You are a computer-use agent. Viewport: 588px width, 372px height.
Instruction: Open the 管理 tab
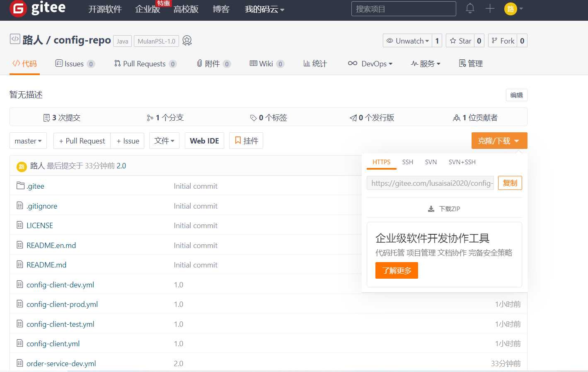(x=471, y=63)
